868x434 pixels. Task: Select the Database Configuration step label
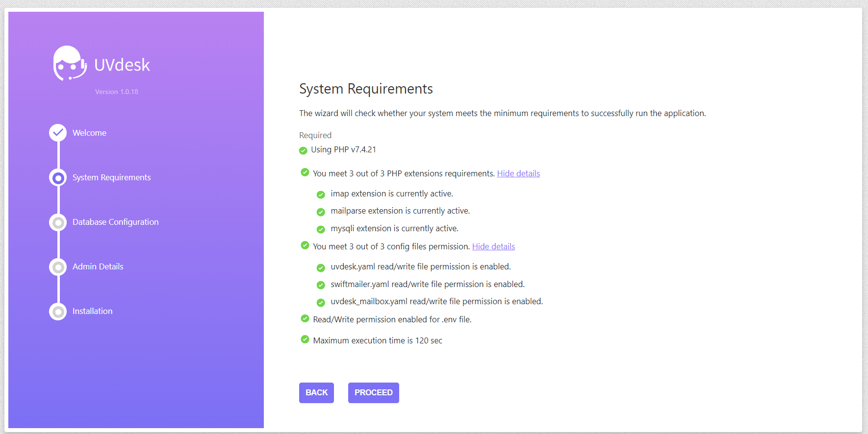[116, 222]
